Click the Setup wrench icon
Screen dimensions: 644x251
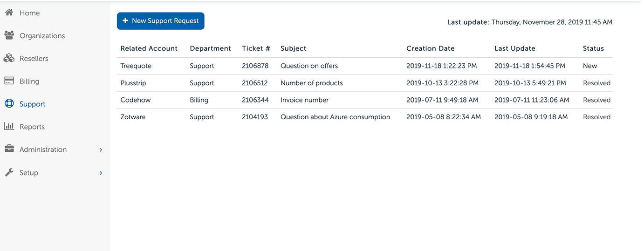point(9,172)
